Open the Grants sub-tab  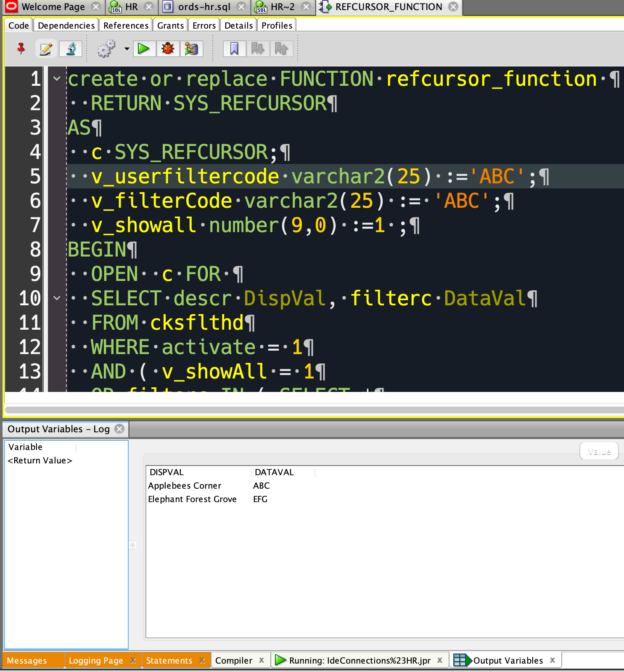pos(170,25)
